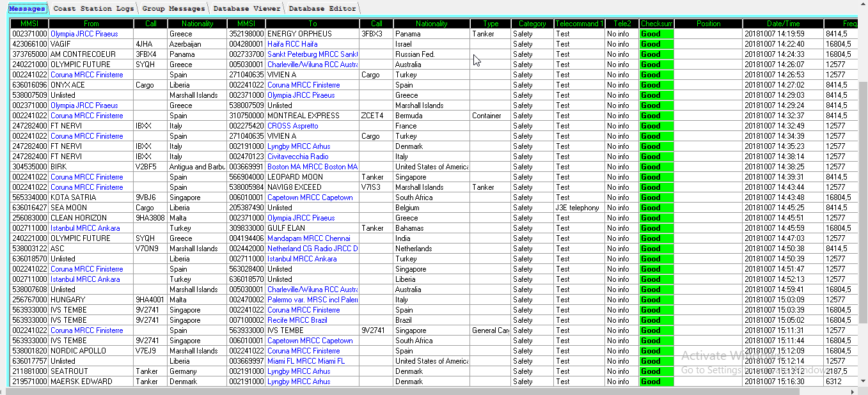Sort by the From column header
This screenshot has width=868, height=395.
91,24
